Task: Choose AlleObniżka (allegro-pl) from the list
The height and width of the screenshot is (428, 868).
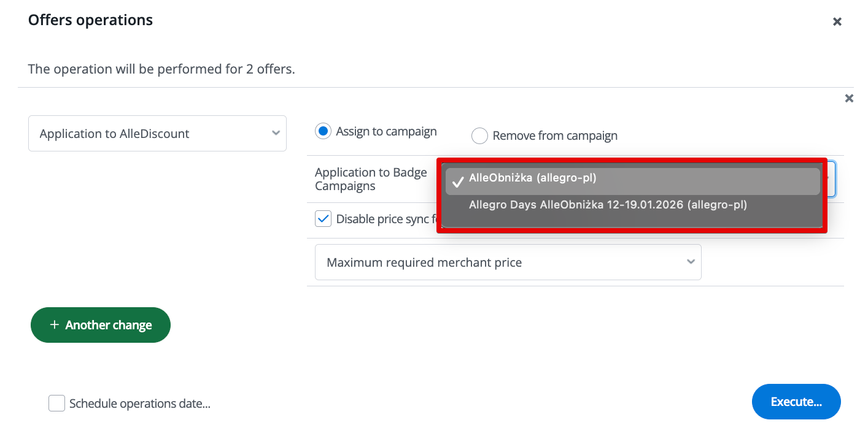Action: point(532,178)
